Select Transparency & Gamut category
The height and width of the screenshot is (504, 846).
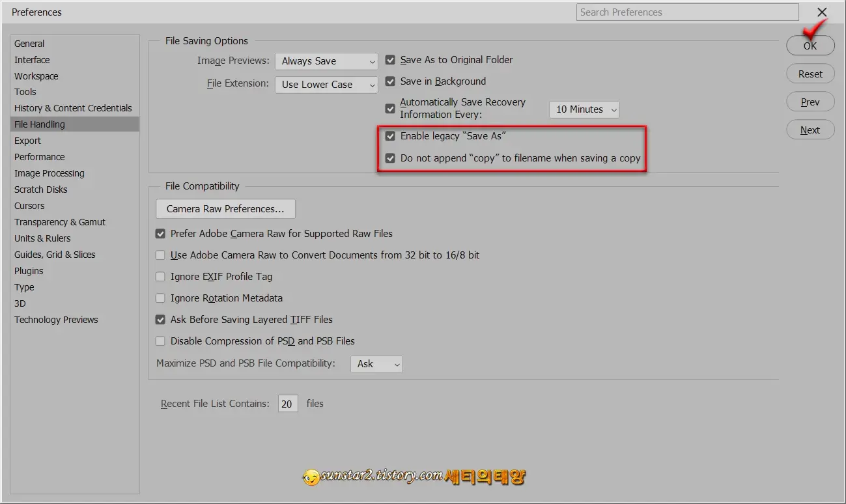tap(75, 222)
